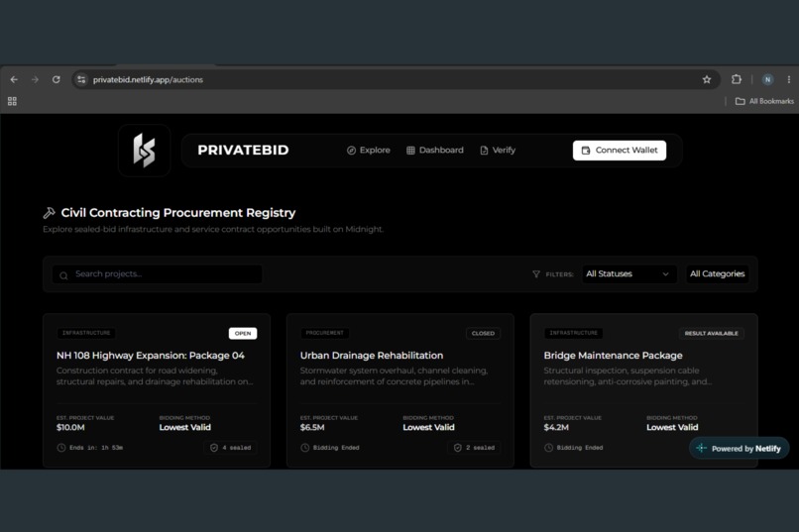
Task: Expand the All Statuses dropdown
Action: point(628,273)
